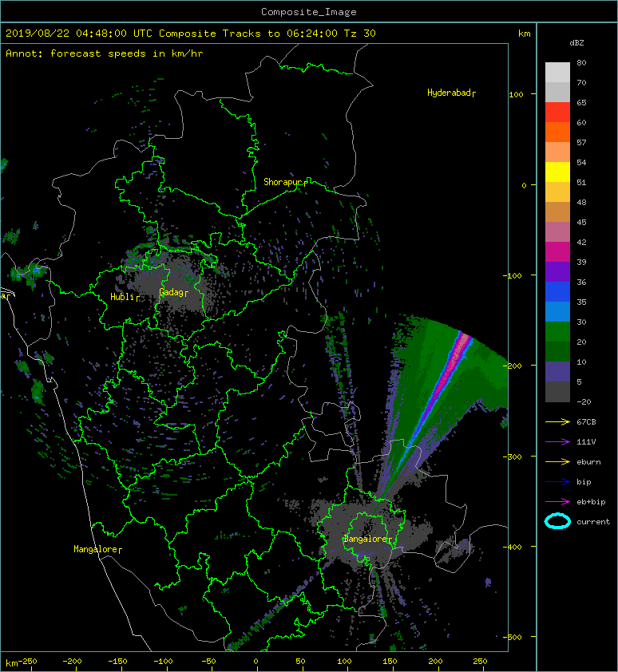This screenshot has width=618, height=672.
Task: Click the Bangalore city label
Action: [x=368, y=540]
